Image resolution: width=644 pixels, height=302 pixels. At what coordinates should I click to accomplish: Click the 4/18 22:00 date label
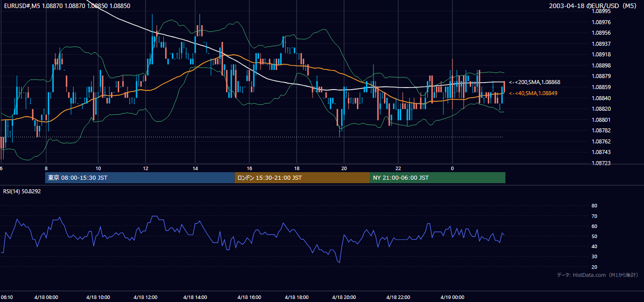coord(398,297)
